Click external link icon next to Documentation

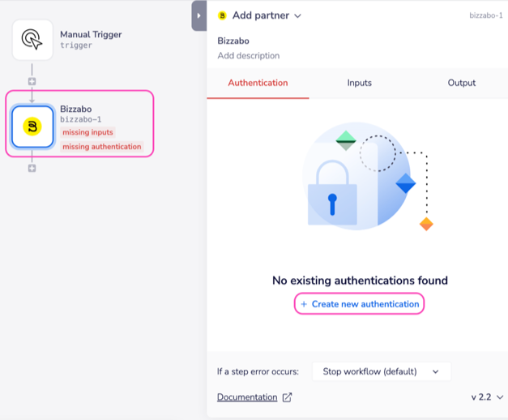pos(286,397)
